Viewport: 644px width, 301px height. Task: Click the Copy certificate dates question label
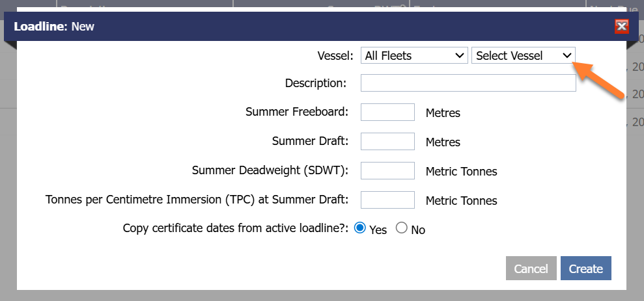236,229
